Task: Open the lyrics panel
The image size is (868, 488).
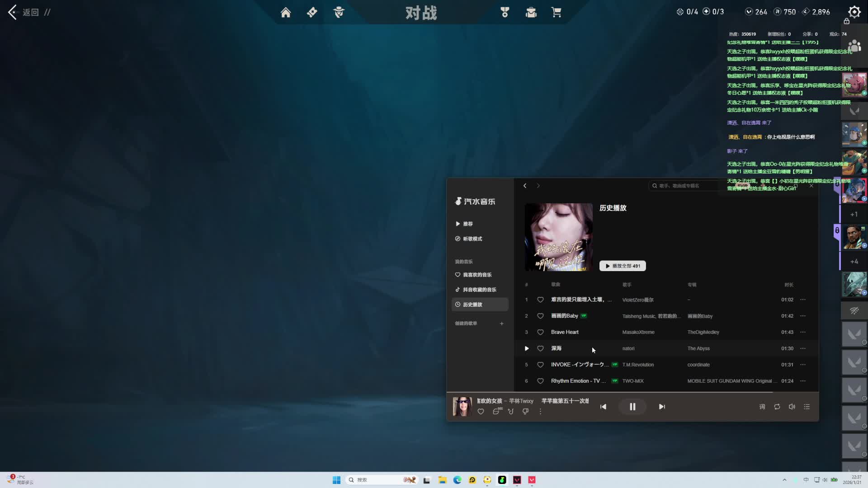Action: (x=762, y=407)
